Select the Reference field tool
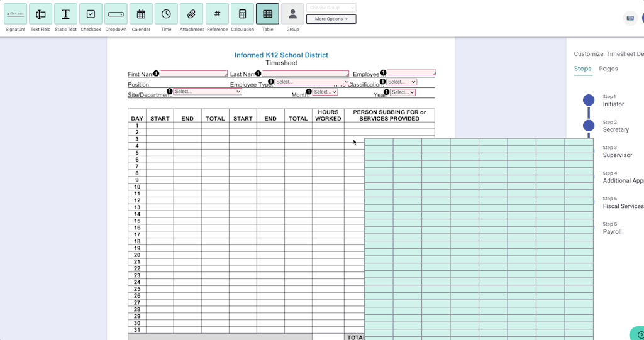The height and width of the screenshot is (340, 644). click(217, 14)
